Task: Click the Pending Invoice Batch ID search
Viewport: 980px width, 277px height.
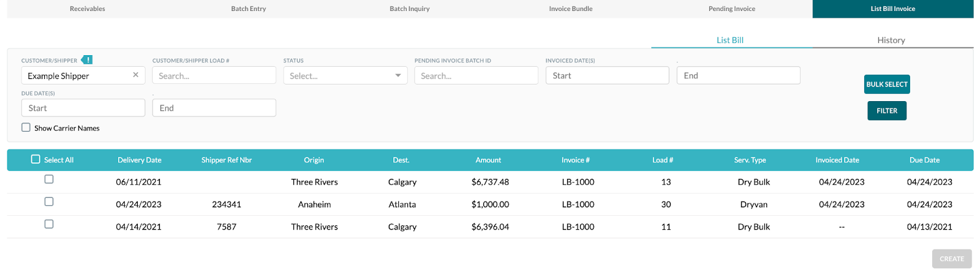Action: (476, 75)
